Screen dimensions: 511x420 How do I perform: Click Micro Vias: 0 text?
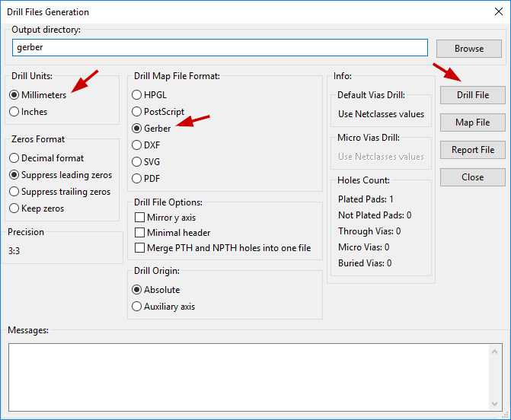click(x=364, y=247)
